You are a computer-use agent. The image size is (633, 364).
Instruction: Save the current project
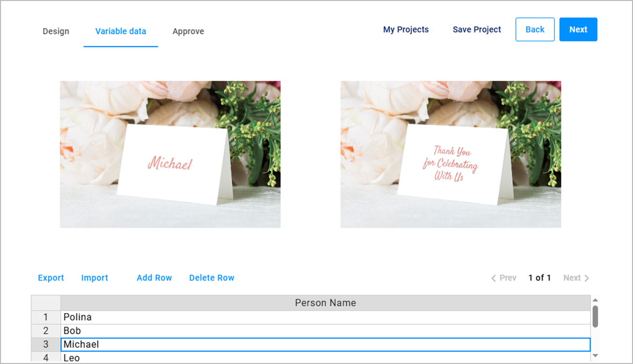click(476, 29)
